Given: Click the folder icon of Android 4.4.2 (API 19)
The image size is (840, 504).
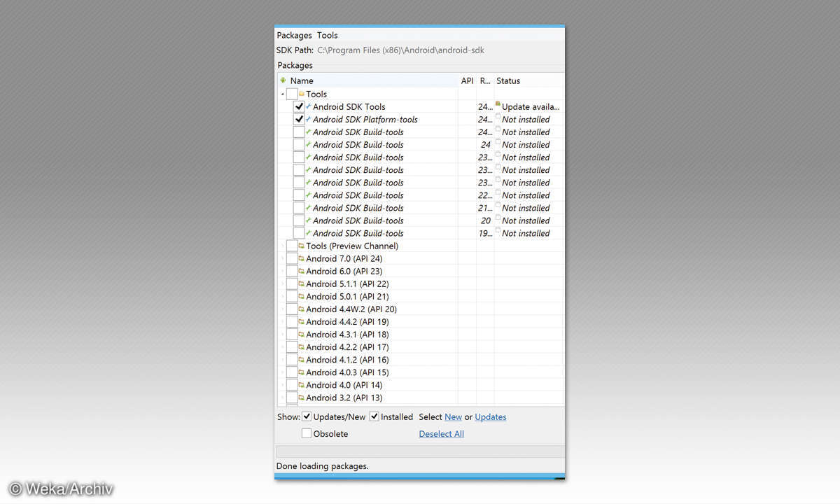Looking at the screenshot, I should pos(302,322).
